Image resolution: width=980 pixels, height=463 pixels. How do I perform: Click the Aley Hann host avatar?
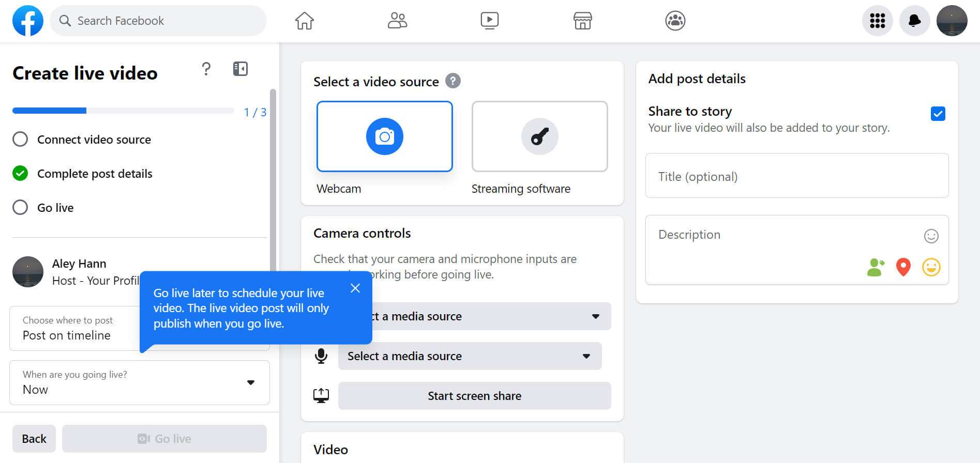pos(28,272)
